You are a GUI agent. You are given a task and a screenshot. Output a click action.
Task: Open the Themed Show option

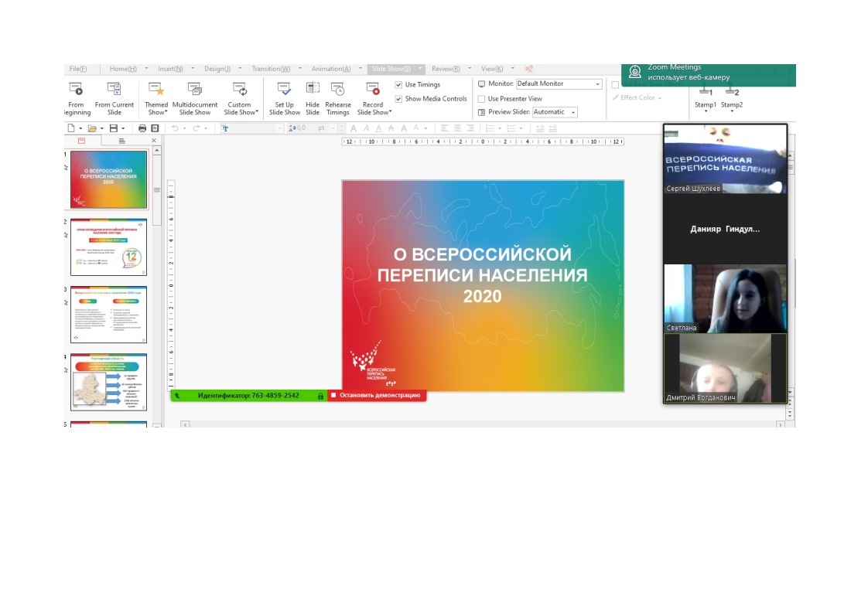[x=156, y=98]
